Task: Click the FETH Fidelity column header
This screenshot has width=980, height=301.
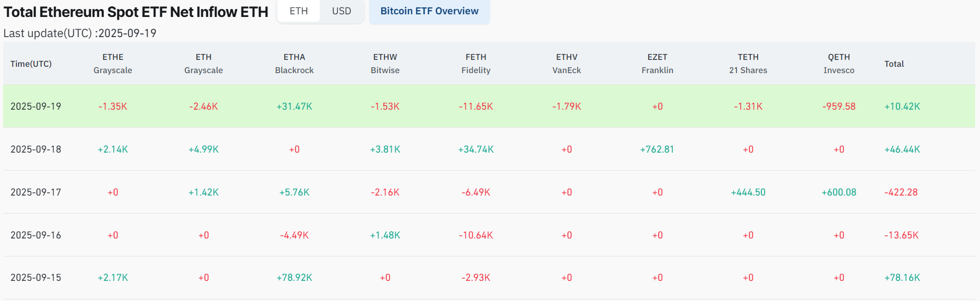Action: (x=476, y=64)
